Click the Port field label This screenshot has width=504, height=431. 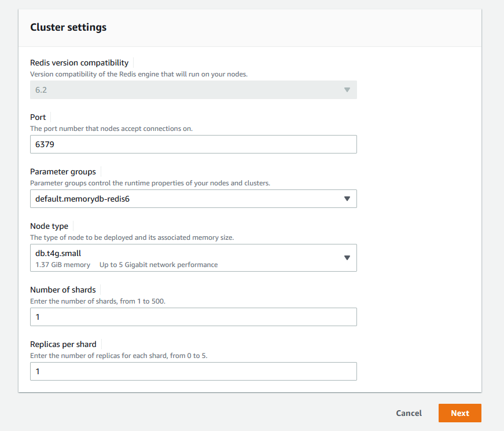pyautogui.click(x=38, y=117)
